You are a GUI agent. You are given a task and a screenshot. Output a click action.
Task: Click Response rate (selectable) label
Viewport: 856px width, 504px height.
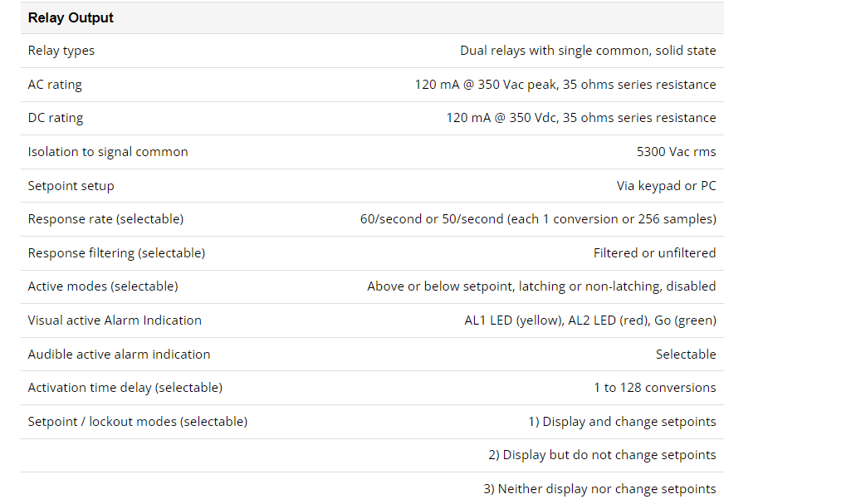click(x=105, y=219)
